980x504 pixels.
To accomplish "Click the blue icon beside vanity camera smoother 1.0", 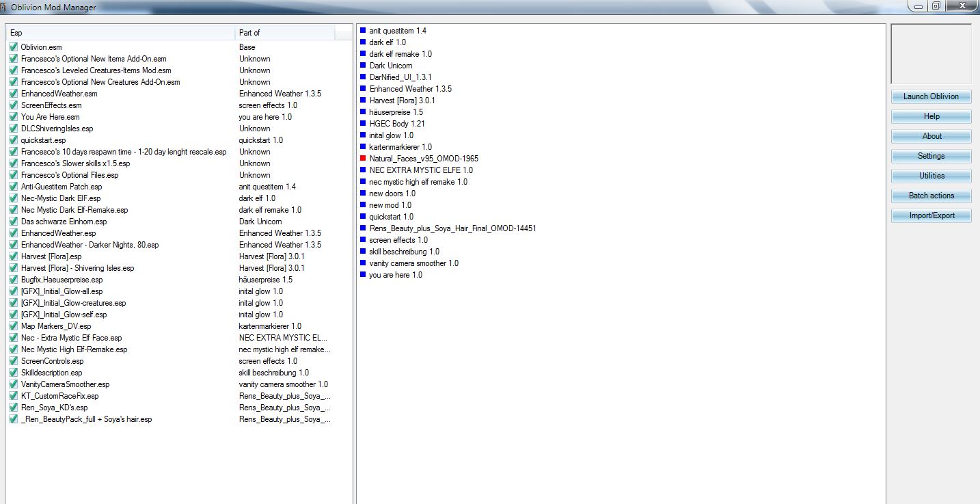I will pyautogui.click(x=364, y=263).
